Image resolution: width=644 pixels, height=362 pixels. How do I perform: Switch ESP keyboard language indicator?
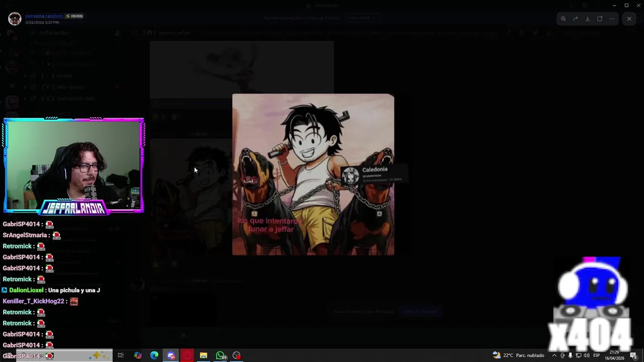(x=596, y=355)
